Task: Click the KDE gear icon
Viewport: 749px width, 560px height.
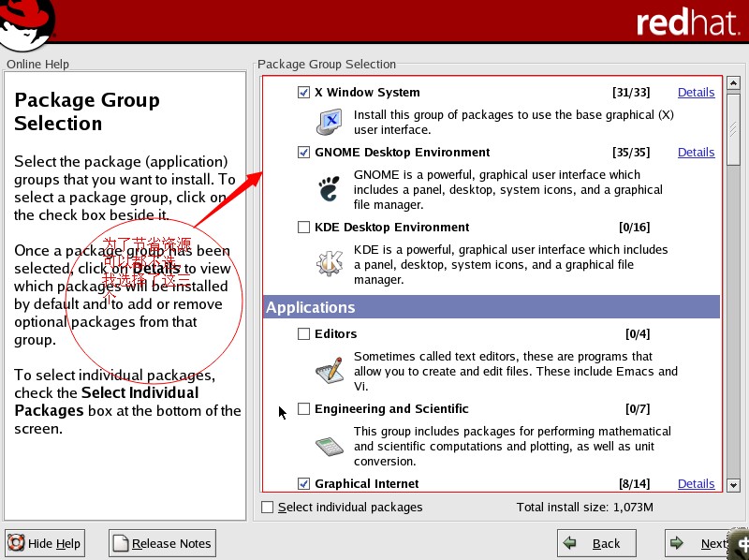Action: pyautogui.click(x=330, y=263)
